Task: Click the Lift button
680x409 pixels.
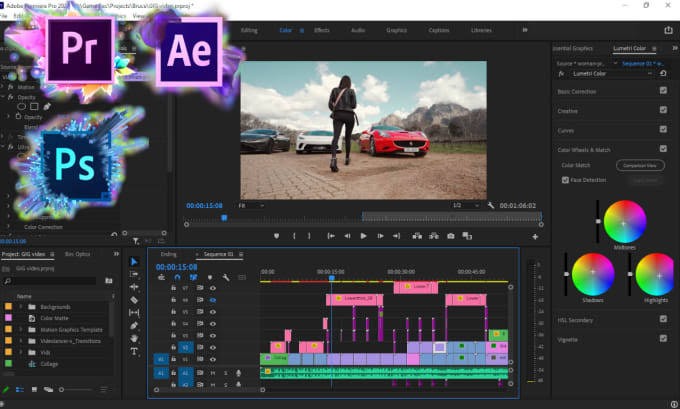Action: click(417, 236)
